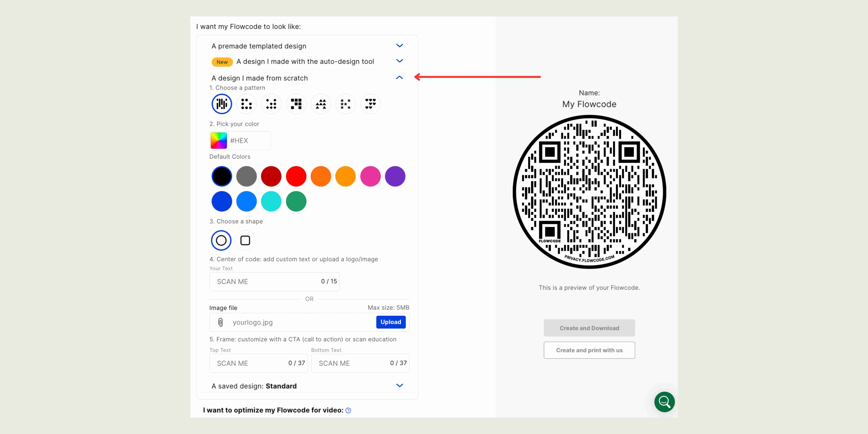Select the hearts pattern
Viewport: 868px width, 434px height.
pyautogui.click(x=370, y=104)
